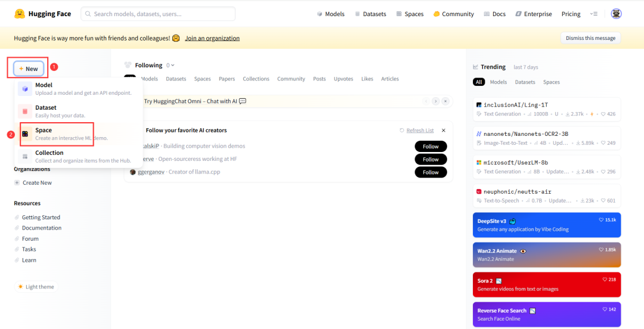This screenshot has width=644, height=329.
Task: Select the All trending filter
Action: tap(479, 82)
